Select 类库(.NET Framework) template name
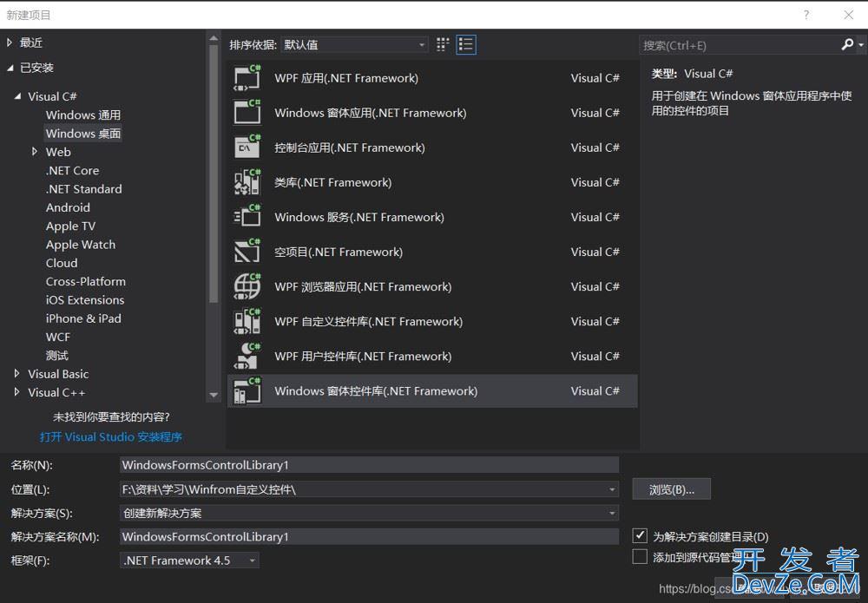 tap(333, 182)
